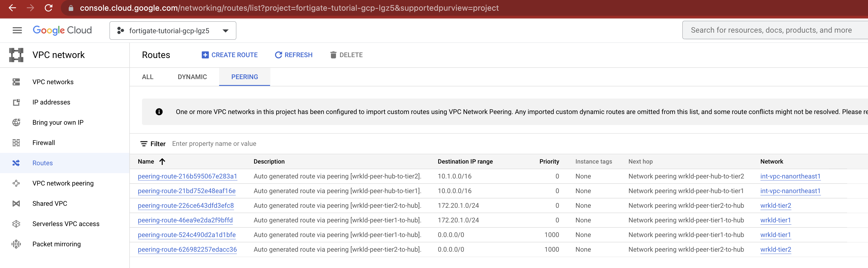868x268 pixels.
Task: Click the filter property input field
Action: click(236, 143)
